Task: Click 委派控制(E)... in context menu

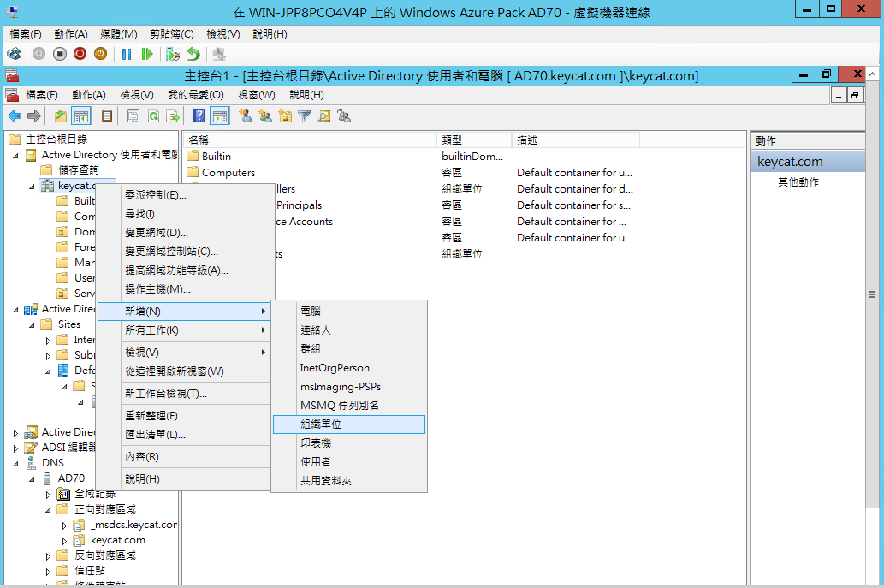Action: click(x=186, y=195)
